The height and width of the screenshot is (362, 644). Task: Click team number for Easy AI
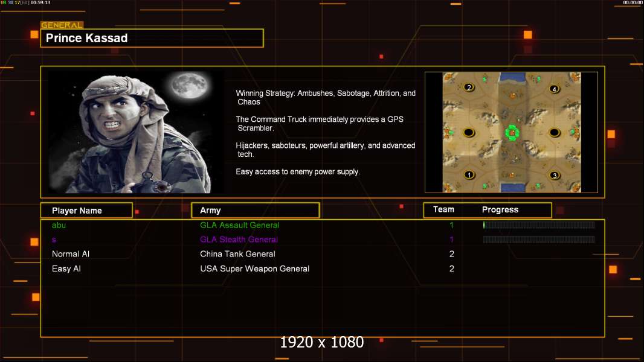451,268
